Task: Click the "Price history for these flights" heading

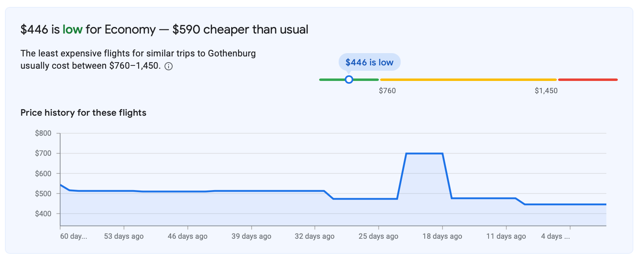Action: (83, 113)
